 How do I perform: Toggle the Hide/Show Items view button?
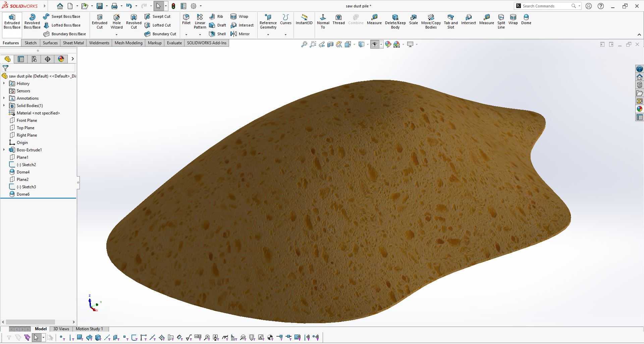[x=375, y=44]
